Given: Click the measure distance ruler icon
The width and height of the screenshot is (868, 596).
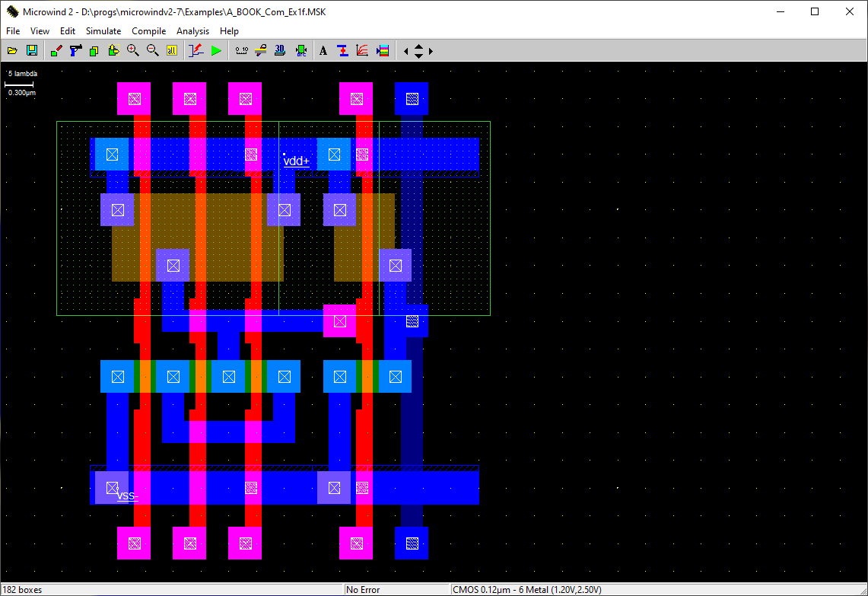Looking at the screenshot, I should tap(241, 51).
